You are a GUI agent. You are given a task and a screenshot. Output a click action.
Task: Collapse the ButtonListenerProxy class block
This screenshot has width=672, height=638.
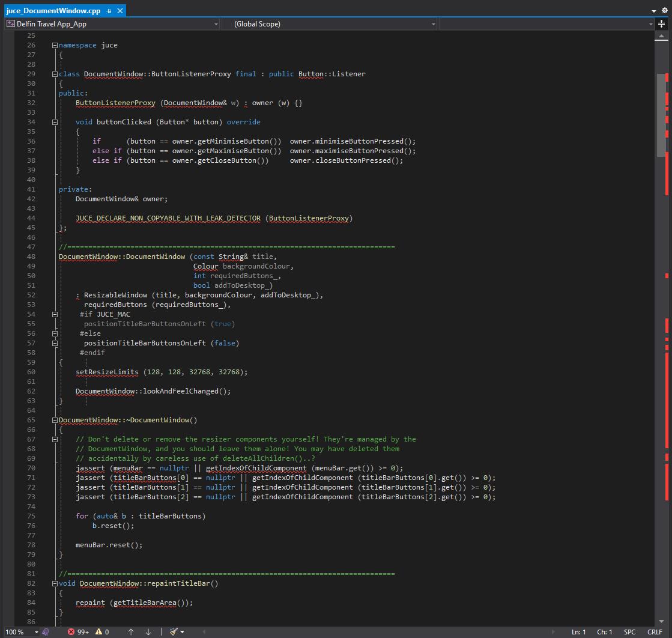coord(55,74)
